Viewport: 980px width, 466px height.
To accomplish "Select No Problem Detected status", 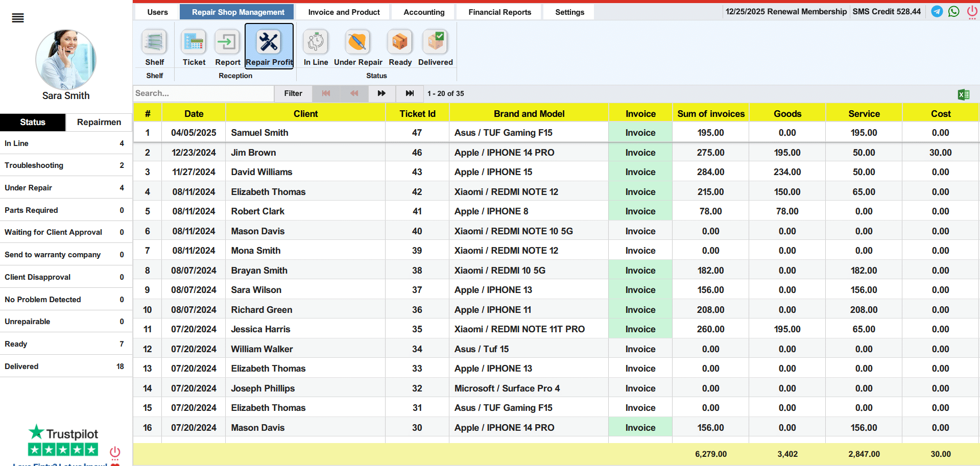I will (66, 300).
